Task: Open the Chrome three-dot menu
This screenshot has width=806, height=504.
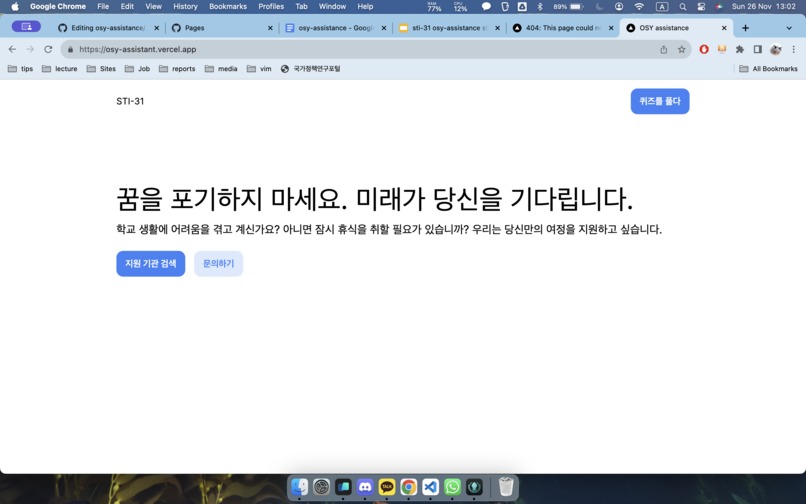Action: (794, 49)
